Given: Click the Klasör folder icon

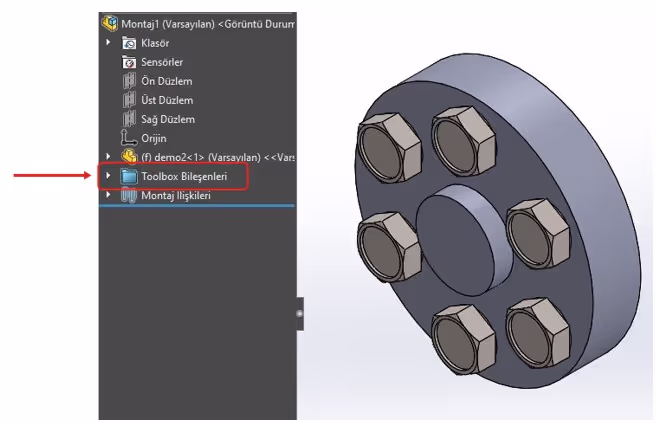Looking at the screenshot, I should [x=129, y=43].
